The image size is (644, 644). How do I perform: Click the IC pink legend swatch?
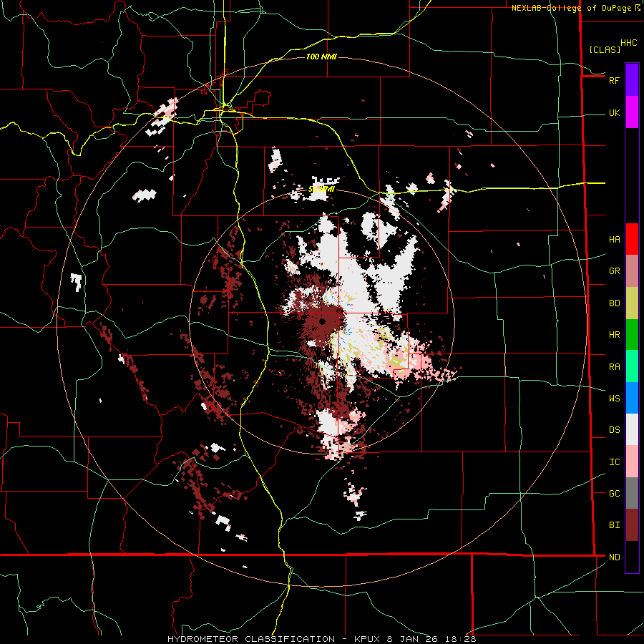632,462
